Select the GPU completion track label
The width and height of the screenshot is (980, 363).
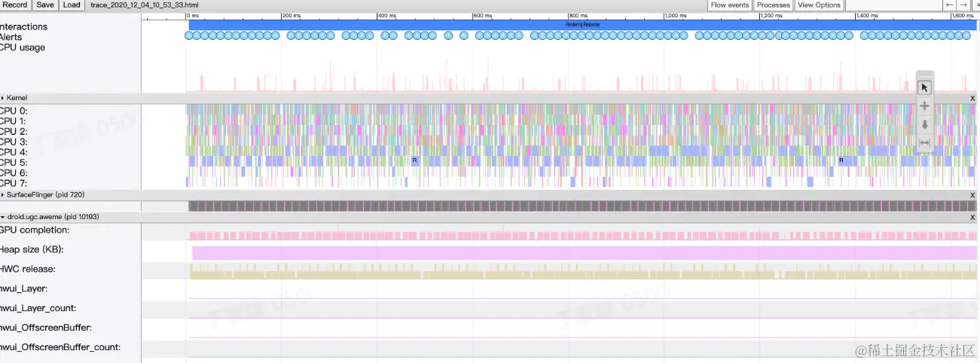point(35,230)
